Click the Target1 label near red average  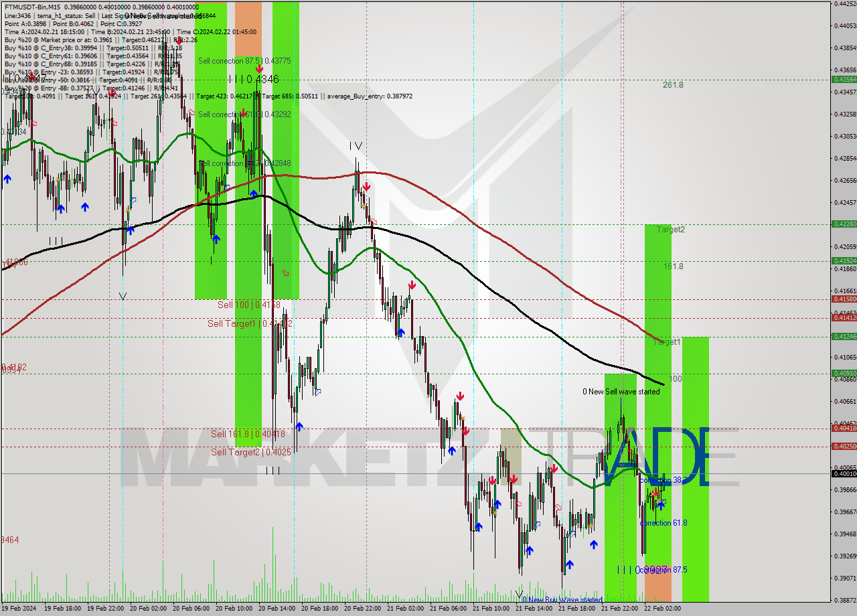point(667,341)
